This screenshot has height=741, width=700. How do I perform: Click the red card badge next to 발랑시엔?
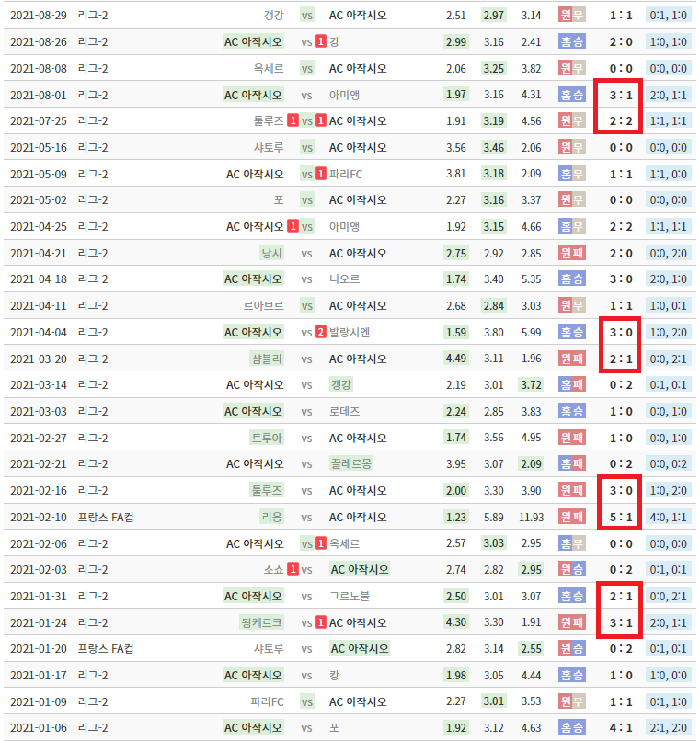(x=320, y=332)
